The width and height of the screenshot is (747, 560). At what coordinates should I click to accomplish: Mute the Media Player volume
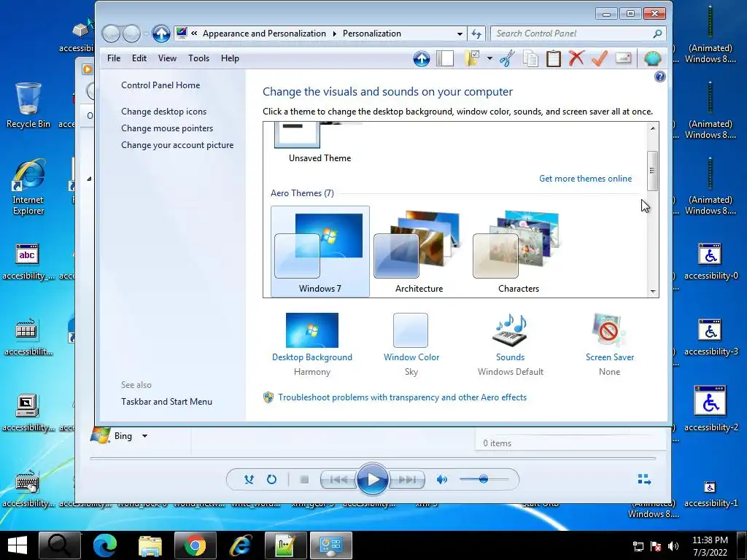click(441, 480)
